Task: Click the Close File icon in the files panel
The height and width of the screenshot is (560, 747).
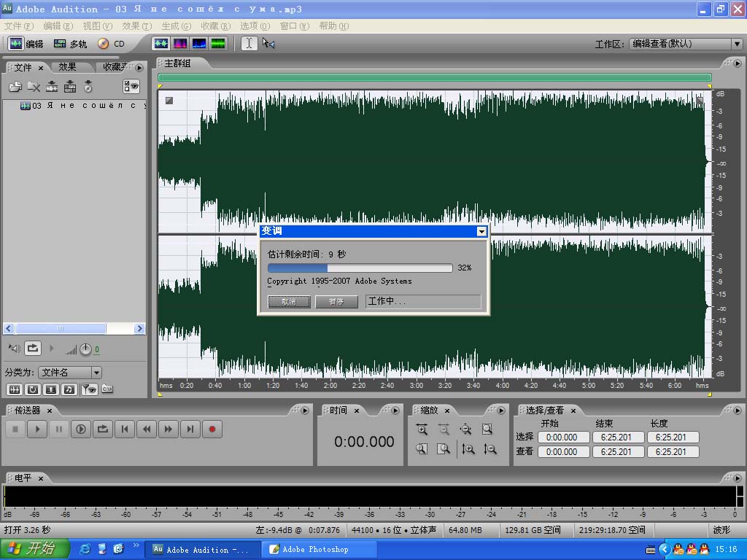Action: (34, 87)
